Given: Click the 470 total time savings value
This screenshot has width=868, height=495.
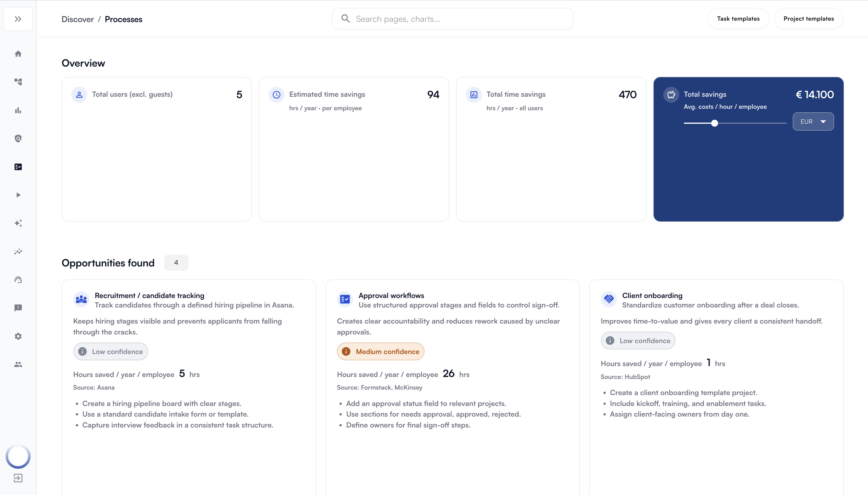Looking at the screenshot, I should click(627, 94).
